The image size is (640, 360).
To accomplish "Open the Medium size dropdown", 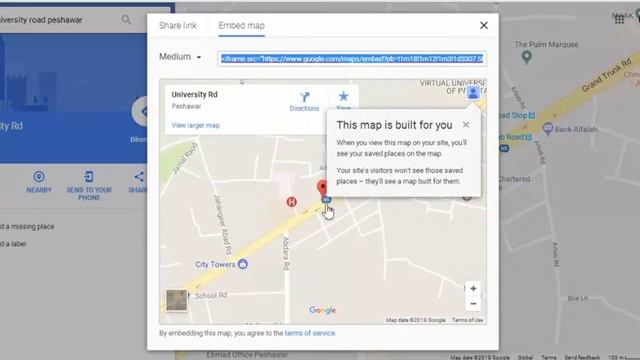I will point(180,57).
